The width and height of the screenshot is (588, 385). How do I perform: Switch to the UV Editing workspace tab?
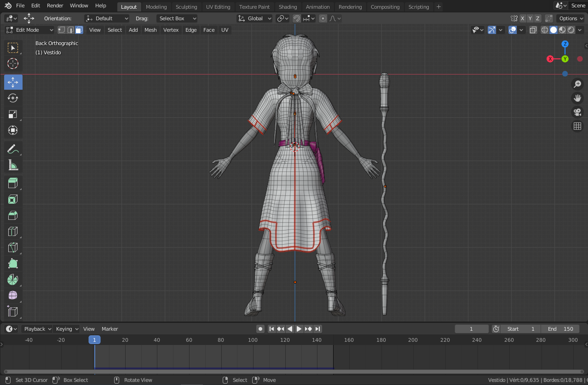(x=218, y=7)
